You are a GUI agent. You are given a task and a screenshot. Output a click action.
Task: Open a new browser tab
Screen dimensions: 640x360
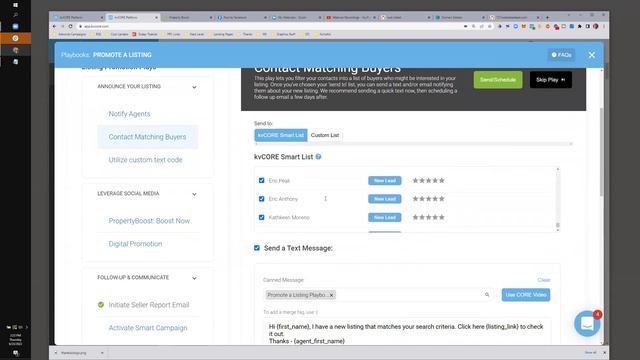(x=547, y=18)
